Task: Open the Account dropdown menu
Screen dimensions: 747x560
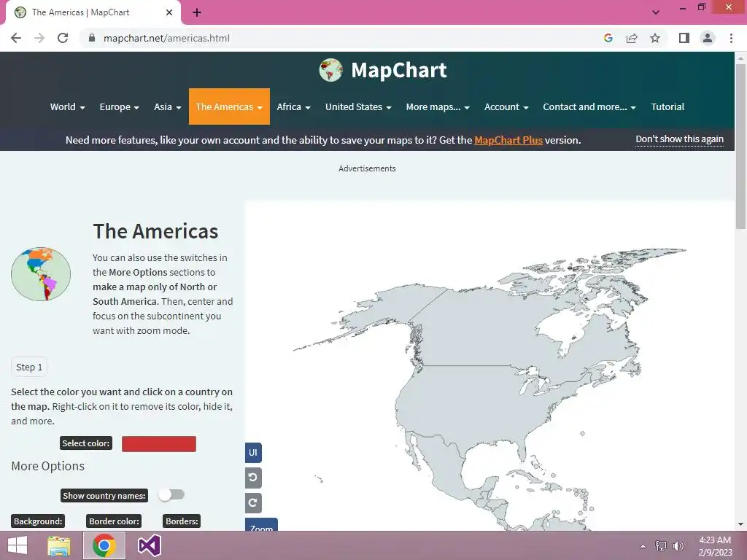Action: (506, 106)
